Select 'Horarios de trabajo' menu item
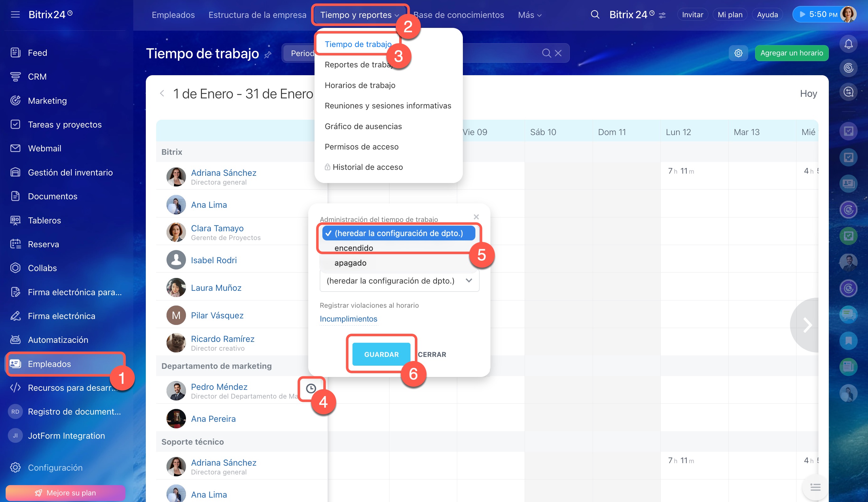 [360, 85]
